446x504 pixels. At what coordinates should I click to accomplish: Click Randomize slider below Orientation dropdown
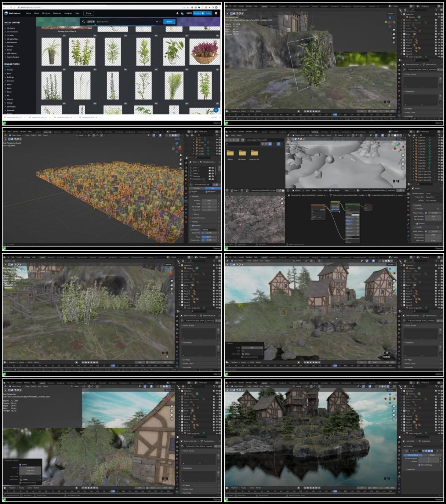209,233
